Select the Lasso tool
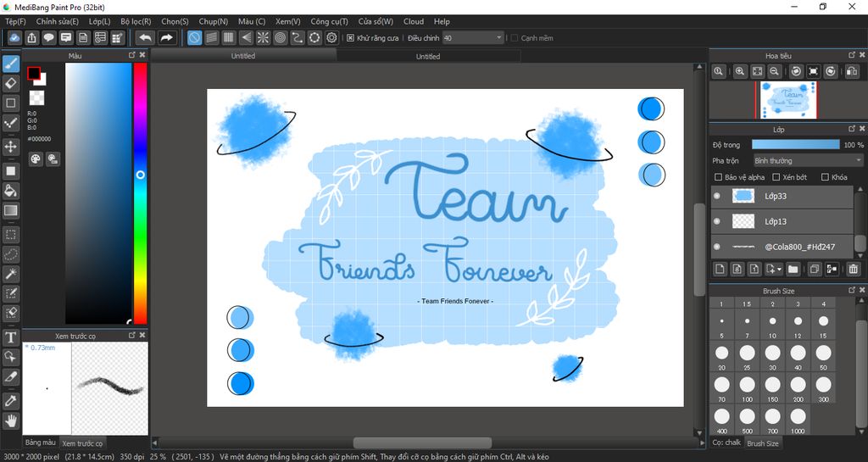 [10, 254]
